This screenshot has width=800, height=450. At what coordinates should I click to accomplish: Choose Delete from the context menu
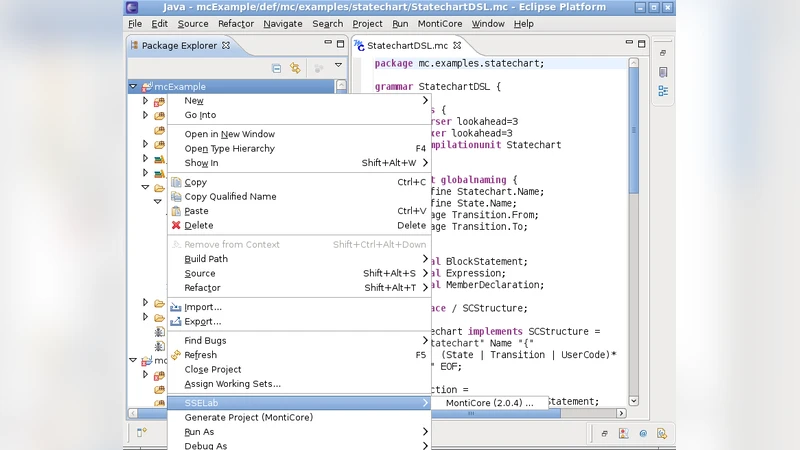[x=199, y=225]
